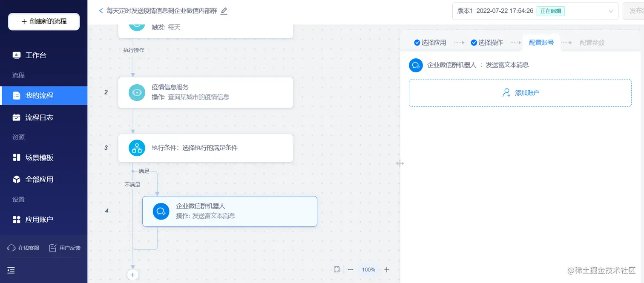Click the condition branch icon on step 3
The height and width of the screenshot is (283, 644).
coord(137,148)
